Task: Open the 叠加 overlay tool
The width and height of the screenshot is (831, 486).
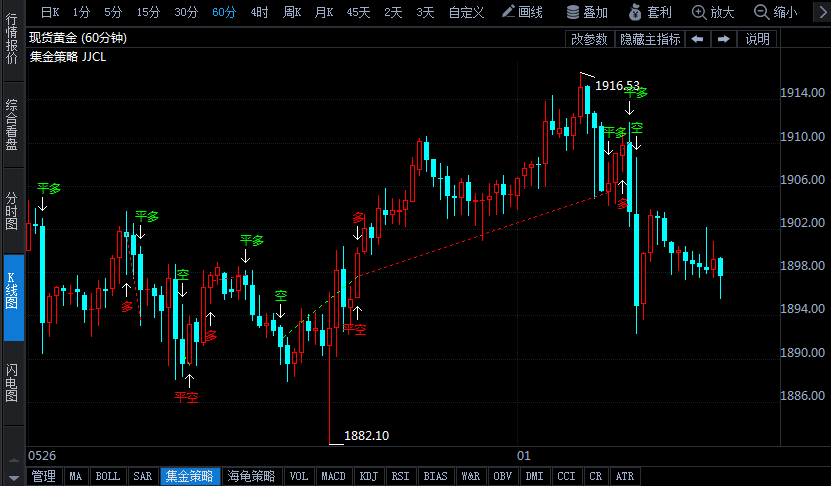Action: 587,12
